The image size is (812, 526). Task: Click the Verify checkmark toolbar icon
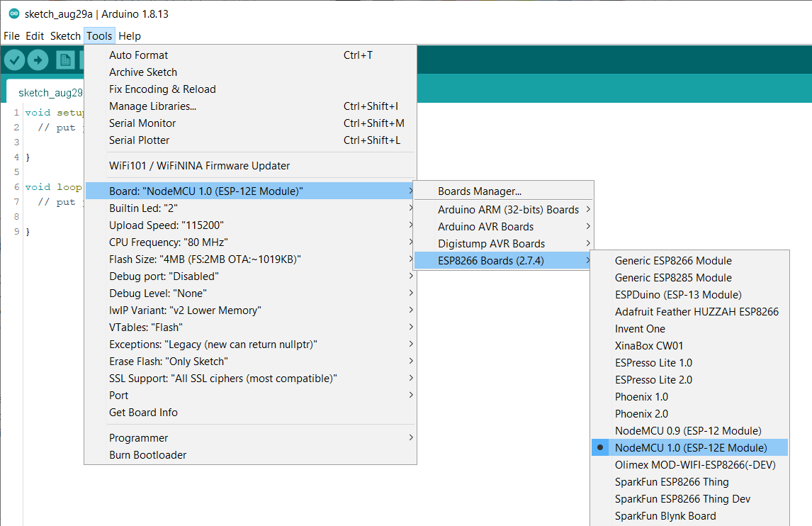click(x=14, y=60)
